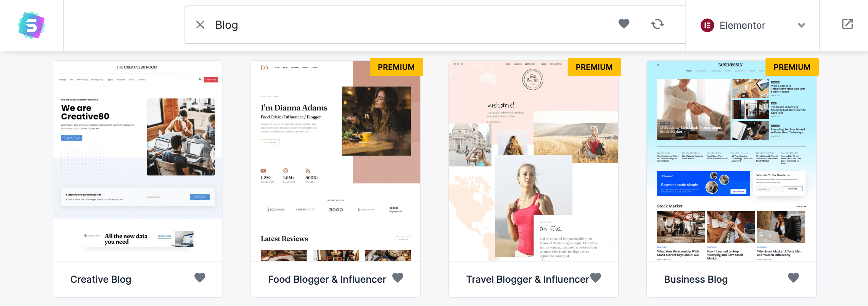Select the Business Blog title text
The image size is (868, 306).
click(x=696, y=279)
